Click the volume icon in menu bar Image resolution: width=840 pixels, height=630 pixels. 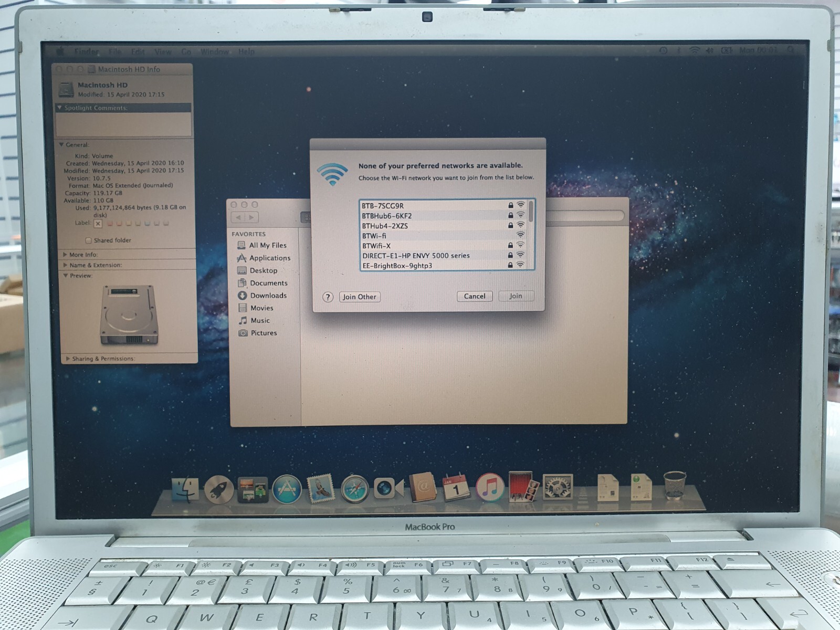click(710, 50)
